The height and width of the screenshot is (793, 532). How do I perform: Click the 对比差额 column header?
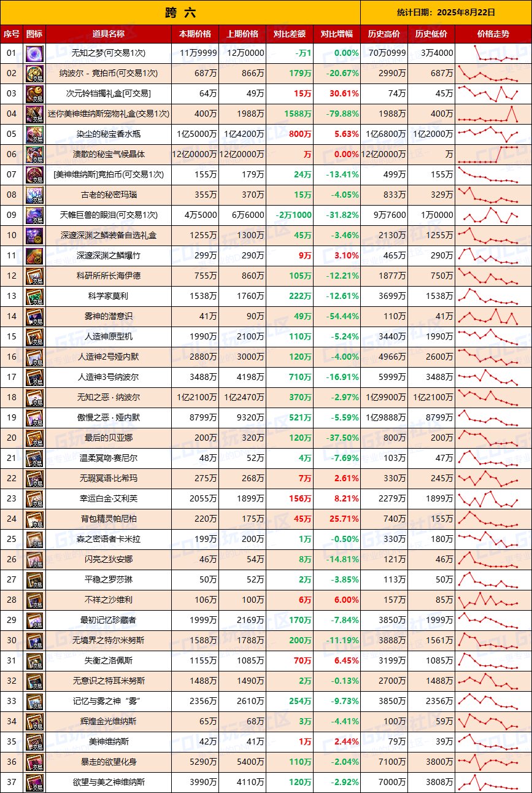tap(290, 34)
